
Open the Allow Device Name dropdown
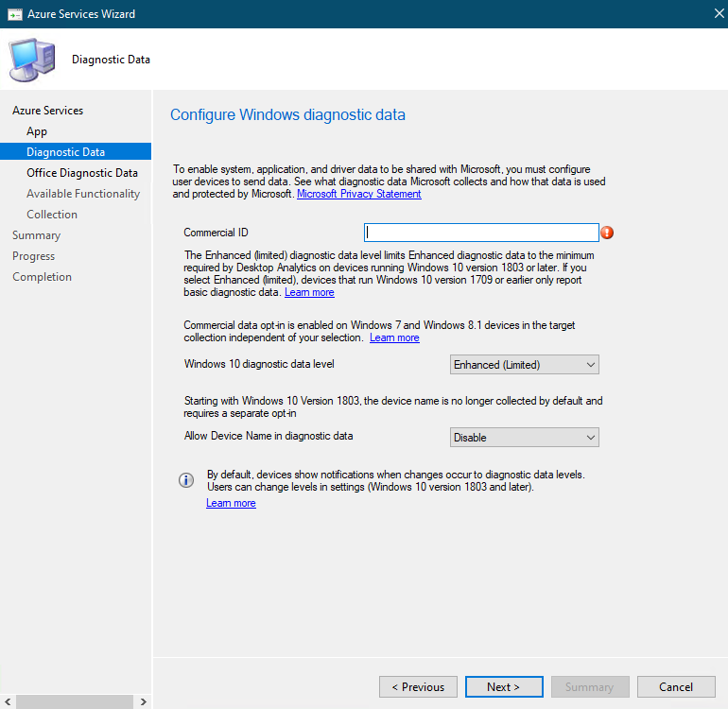pyautogui.click(x=524, y=438)
